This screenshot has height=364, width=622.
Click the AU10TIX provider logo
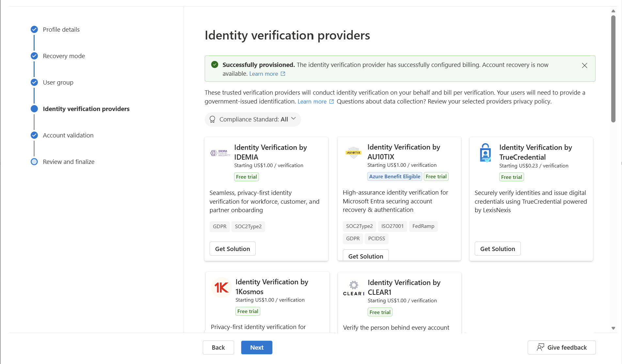pyautogui.click(x=353, y=152)
